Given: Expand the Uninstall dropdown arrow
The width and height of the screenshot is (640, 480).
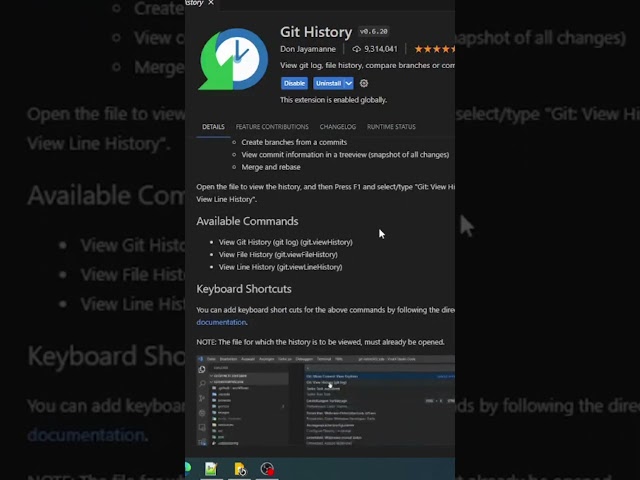Looking at the screenshot, I should [x=349, y=83].
